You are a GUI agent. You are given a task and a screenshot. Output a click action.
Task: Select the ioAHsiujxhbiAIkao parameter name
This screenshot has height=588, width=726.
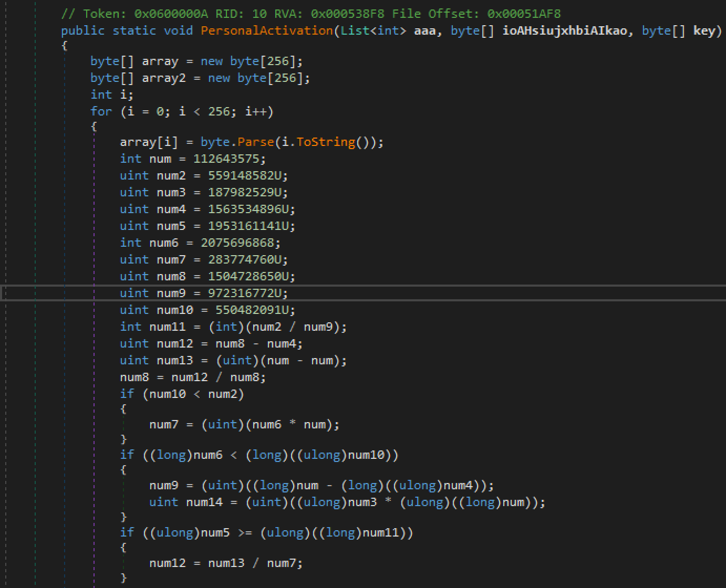(x=564, y=30)
